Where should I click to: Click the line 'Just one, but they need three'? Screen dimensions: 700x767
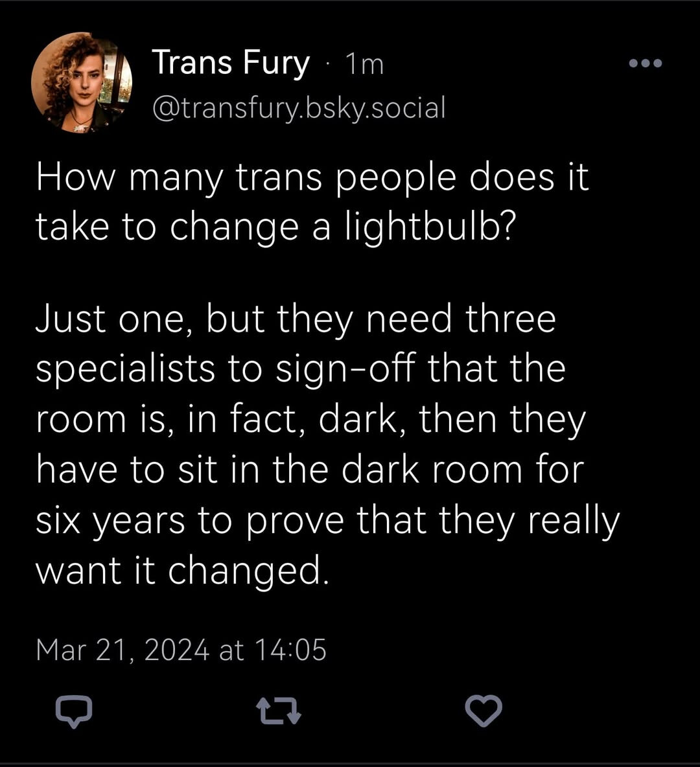[296, 319]
